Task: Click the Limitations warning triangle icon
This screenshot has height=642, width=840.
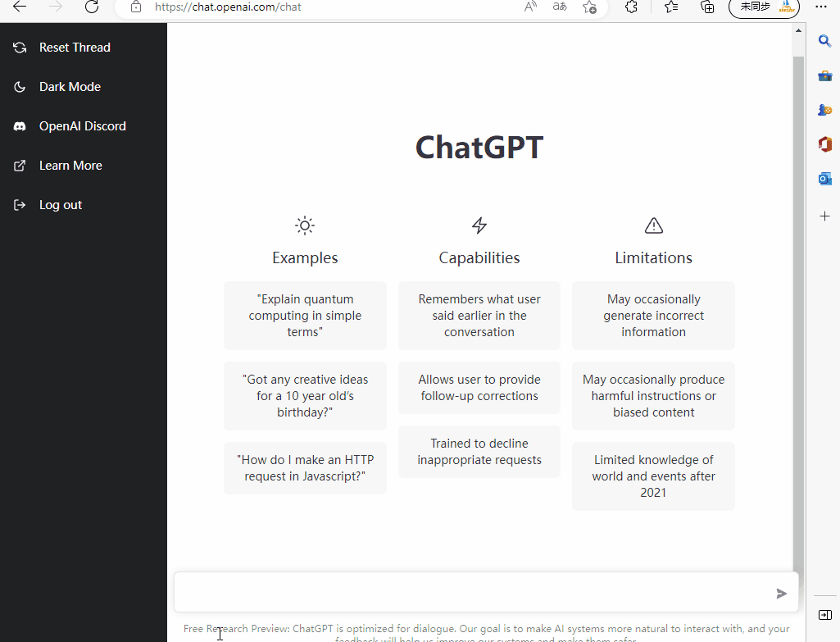Action: [654, 225]
